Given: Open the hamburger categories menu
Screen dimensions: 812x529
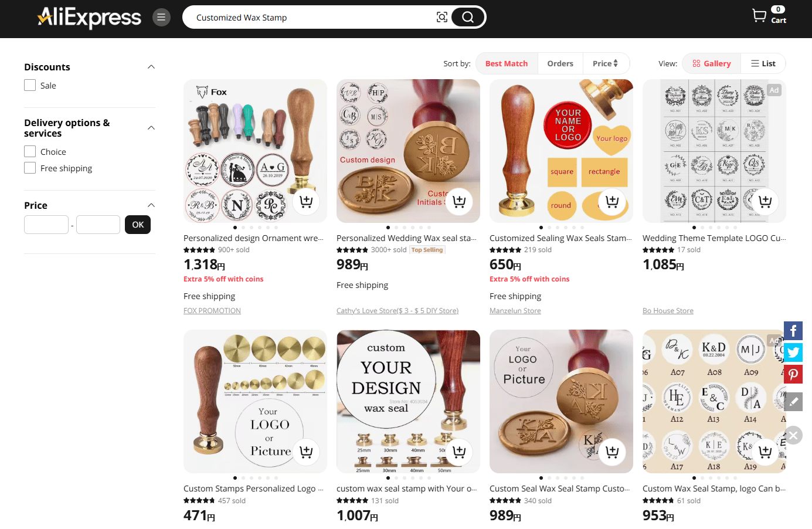Looking at the screenshot, I should point(161,18).
